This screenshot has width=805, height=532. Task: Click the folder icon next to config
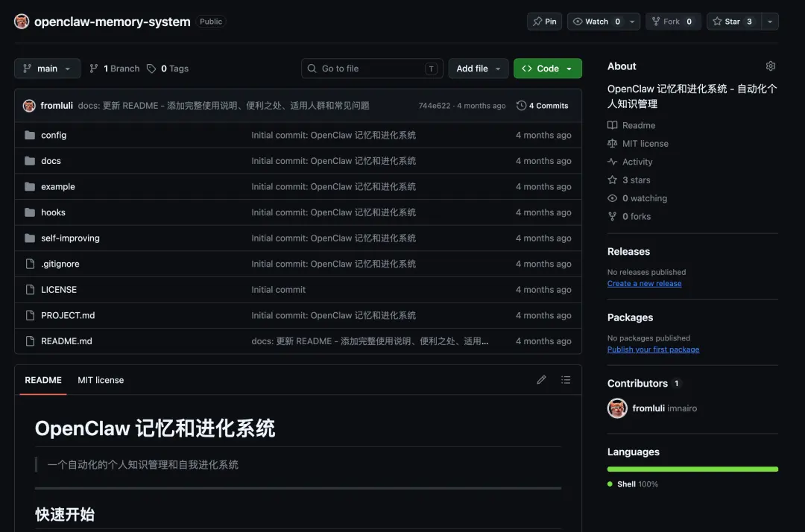[x=30, y=136]
